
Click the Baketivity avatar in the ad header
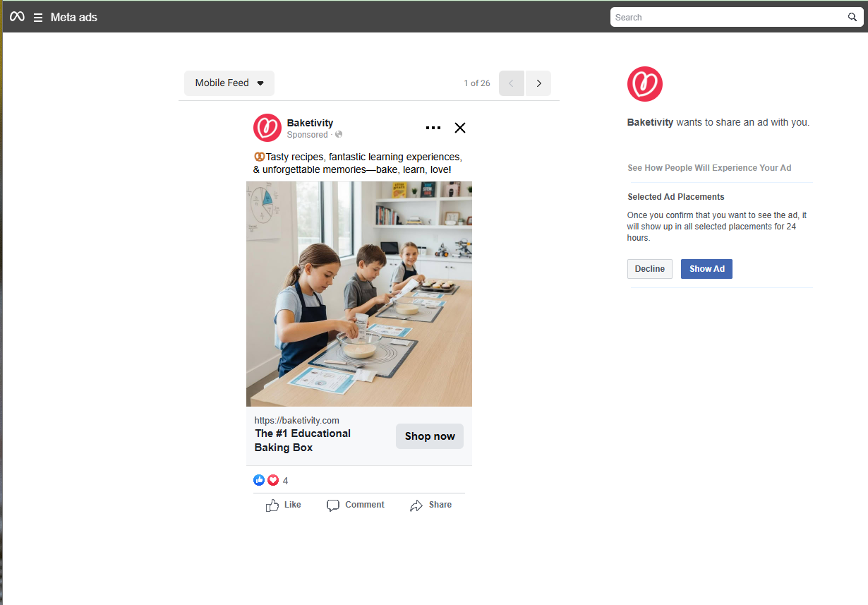[x=267, y=128]
